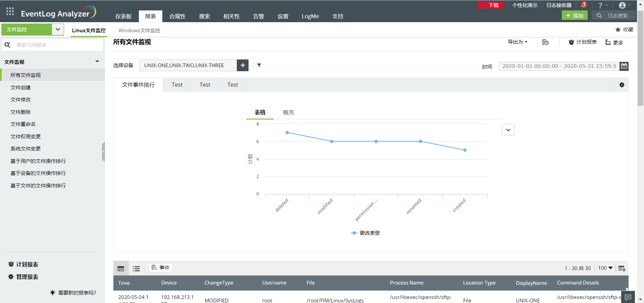Change rows per page from 100

(605, 268)
